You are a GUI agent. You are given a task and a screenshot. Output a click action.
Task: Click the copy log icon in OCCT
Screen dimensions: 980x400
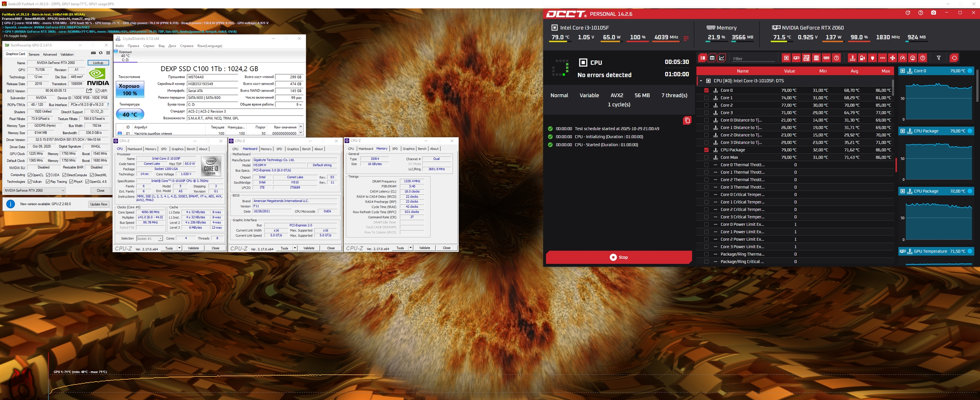tap(687, 121)
